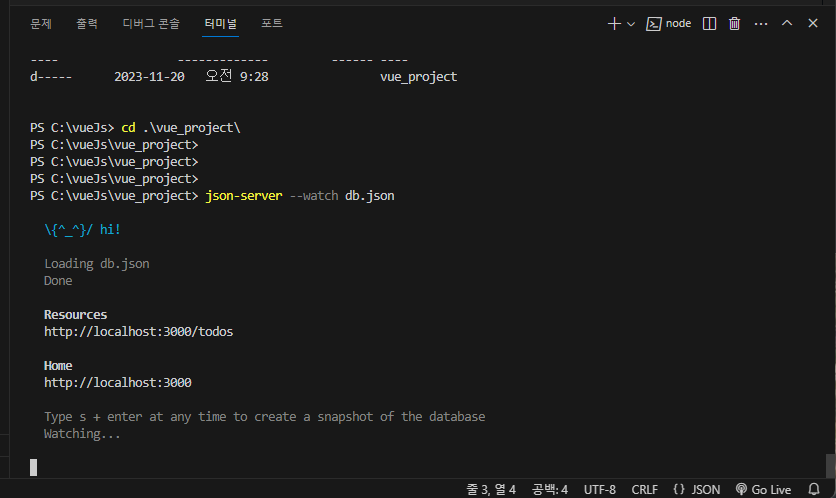Maximize panel with the up chevron

(x=787, y=23)
